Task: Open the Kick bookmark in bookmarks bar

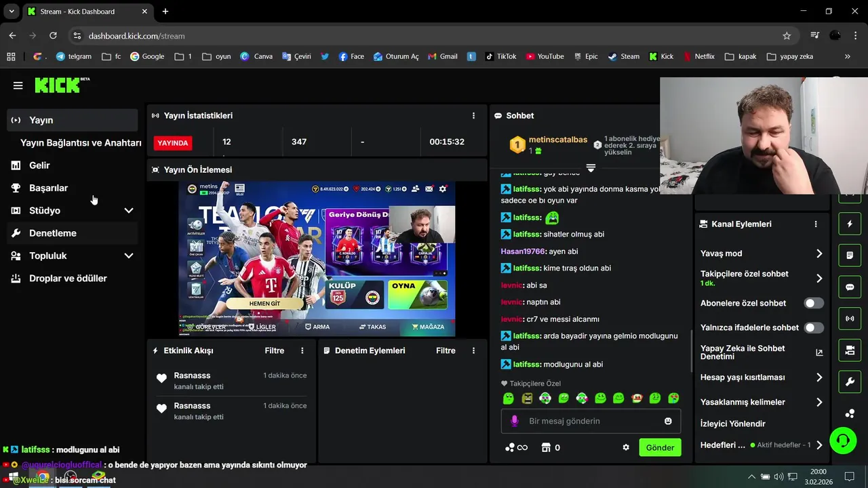Action: pyautogui.click(x=661, y=56)
